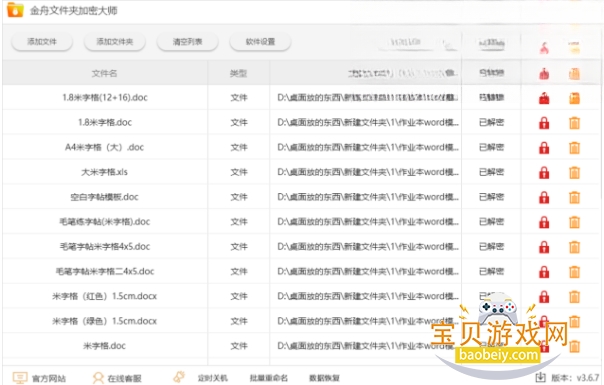
Task: Select the file name 空白字帖模板.doc
Action: (104, 197)
